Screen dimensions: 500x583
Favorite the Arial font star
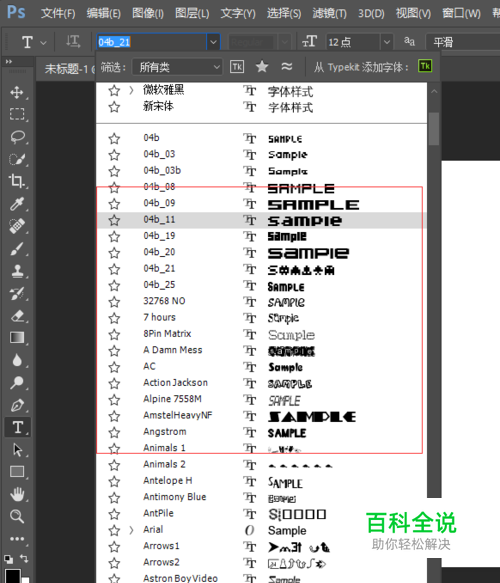[114, 530]
